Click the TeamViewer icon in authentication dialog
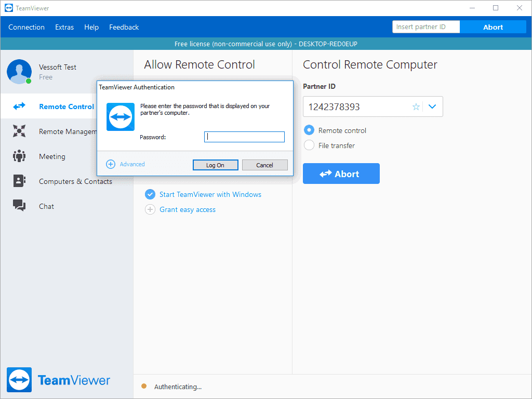Screen dimensions: 532x399 point(121,117)
